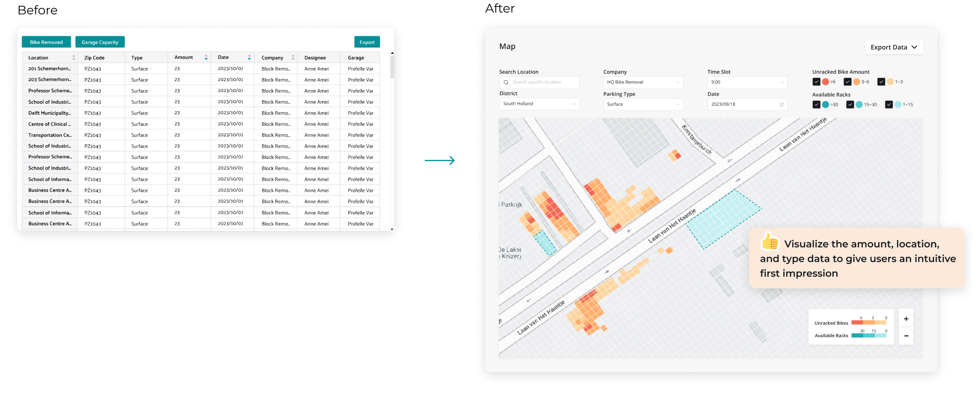980x395 pixels.
Task: Click the >30 available racks teal swatch
Action: [x=825, y=104]
